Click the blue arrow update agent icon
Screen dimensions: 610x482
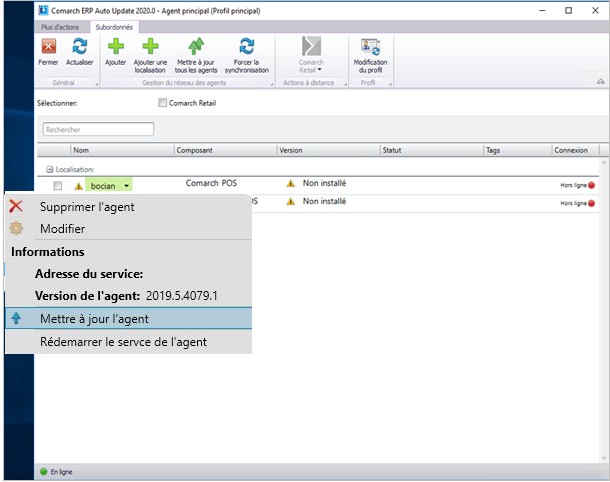pos(16,319)
